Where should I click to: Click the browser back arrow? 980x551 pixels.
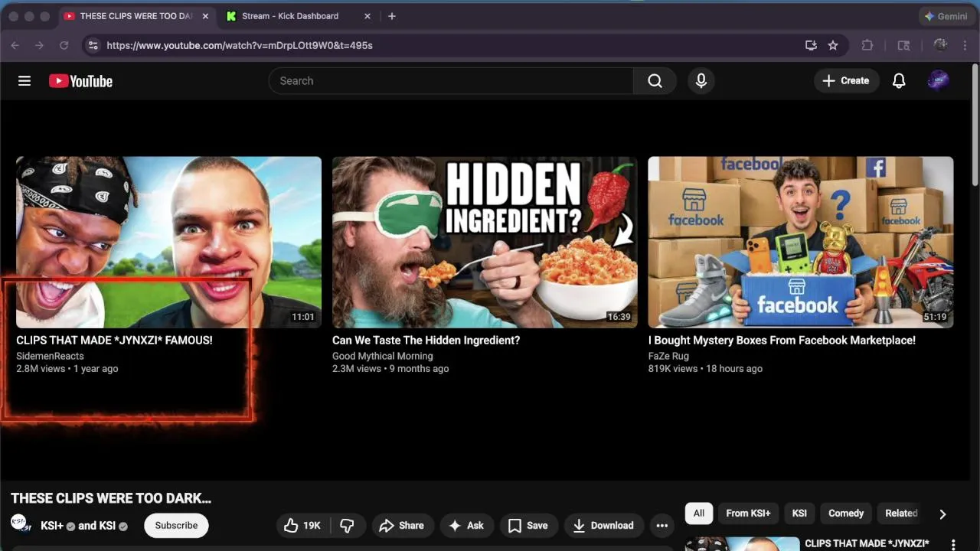coord(15,45)
